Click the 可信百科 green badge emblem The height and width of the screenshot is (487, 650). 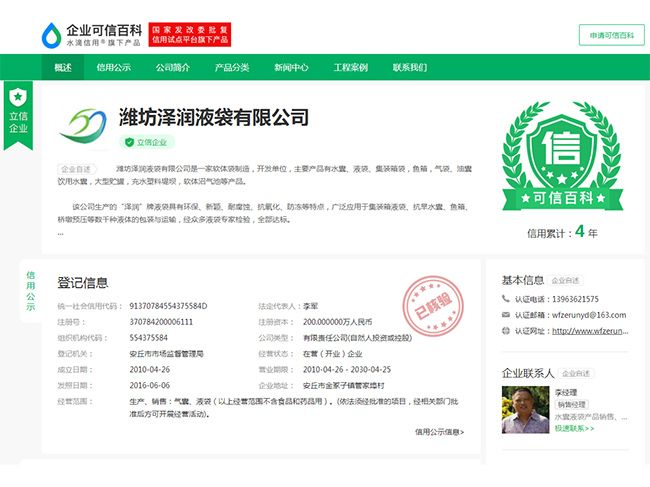click(x=562, y=156)
